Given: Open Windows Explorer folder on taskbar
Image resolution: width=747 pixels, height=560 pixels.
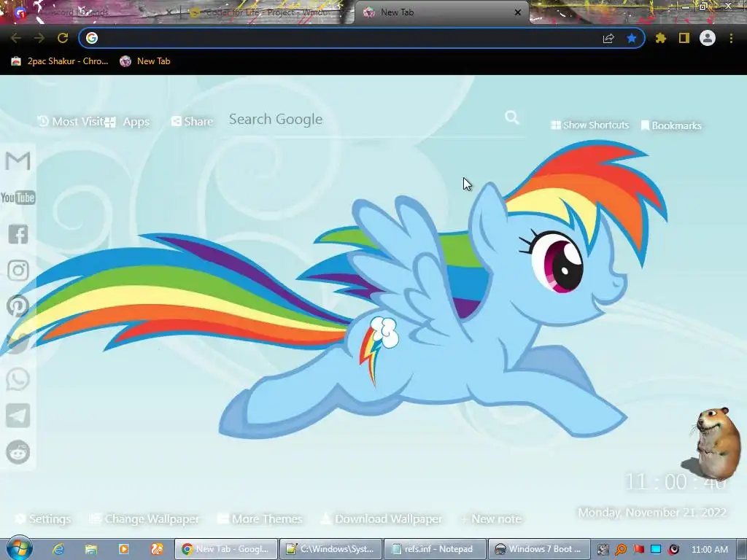Looking at the screenshot, I should [x=91, y=549].
